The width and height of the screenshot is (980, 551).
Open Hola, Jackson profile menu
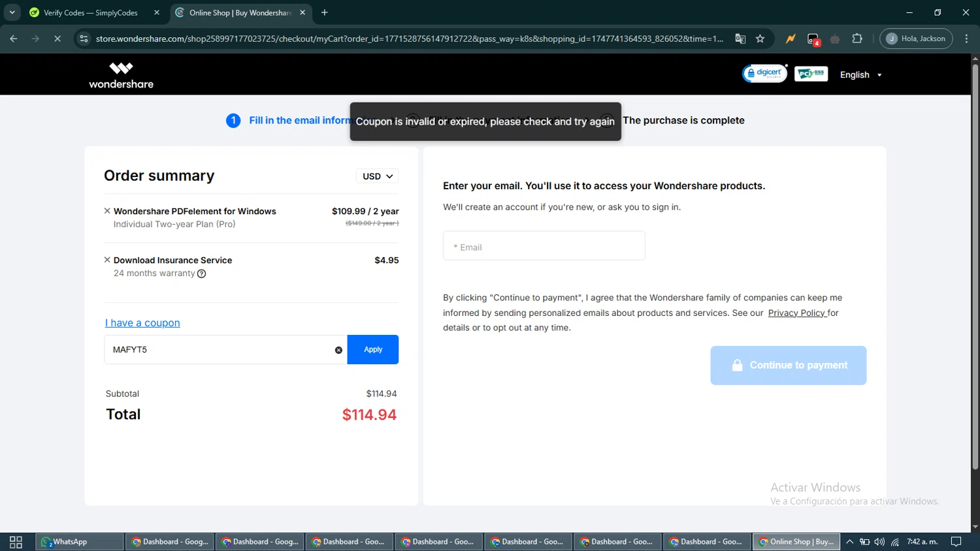coord(916,39)
